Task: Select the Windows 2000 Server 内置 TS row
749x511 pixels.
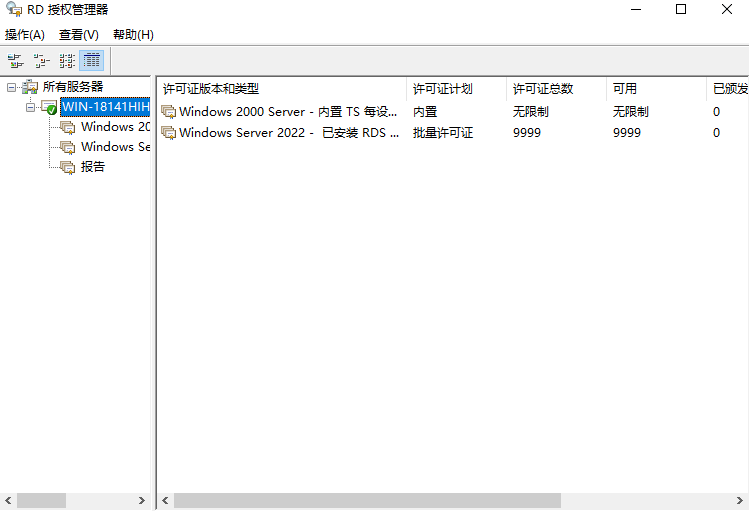Action: [x=453, y=112]
